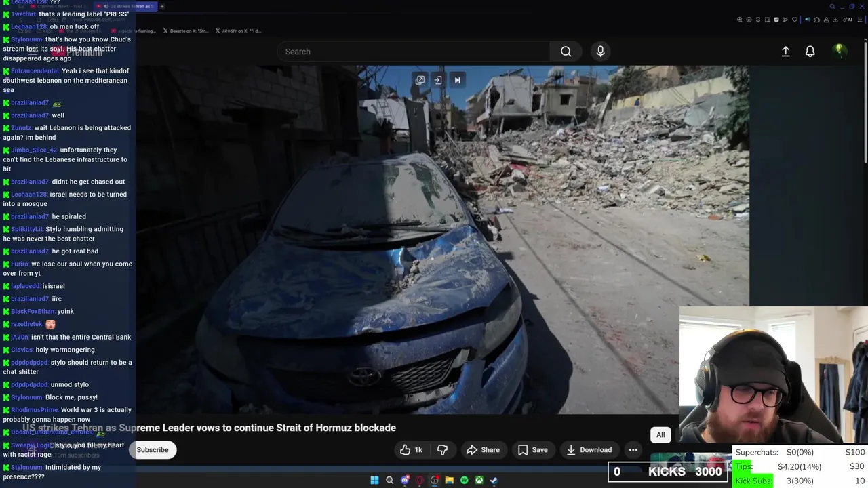Open OBS Studio from the taskbar
868x488 pixels.
[435, 480]
